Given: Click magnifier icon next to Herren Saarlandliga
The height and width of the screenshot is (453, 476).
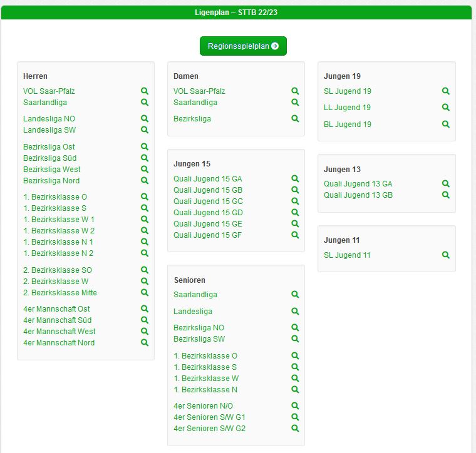Looking at the screenshot, I should click(x=145, y=103).
